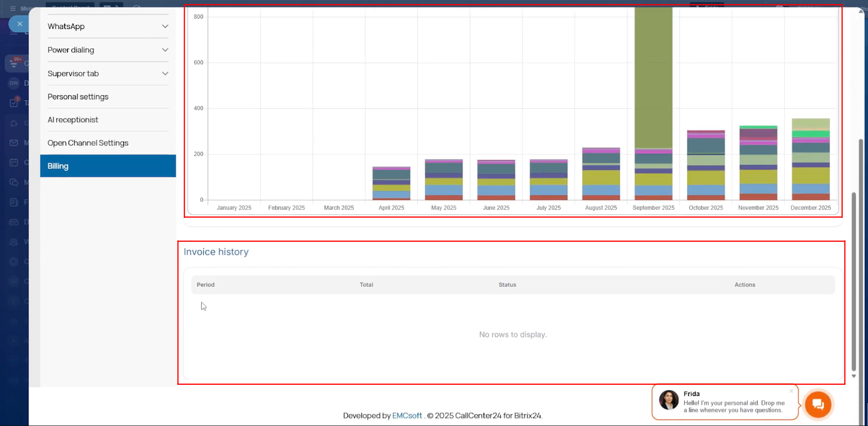Open the calendar icon in left sidebar

pyautogui.click(x=14, y=163)
